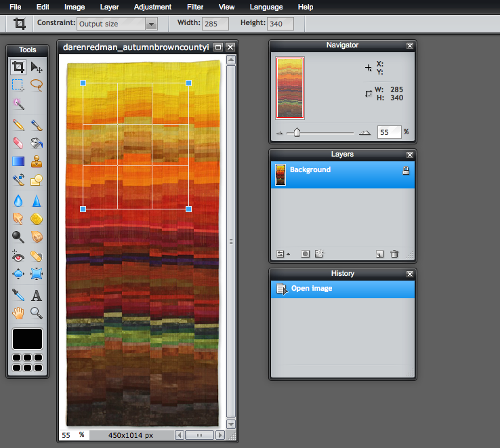Select the Move tool
The width and height of the screenshot is (500, 448).
tap(37, 67)
